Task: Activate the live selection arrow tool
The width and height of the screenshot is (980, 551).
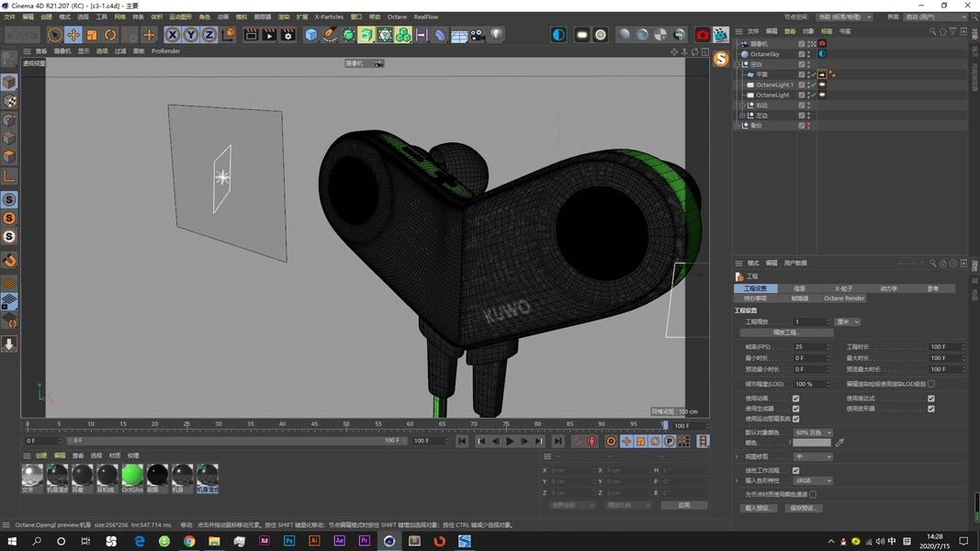Action: [x=54, y=35]
